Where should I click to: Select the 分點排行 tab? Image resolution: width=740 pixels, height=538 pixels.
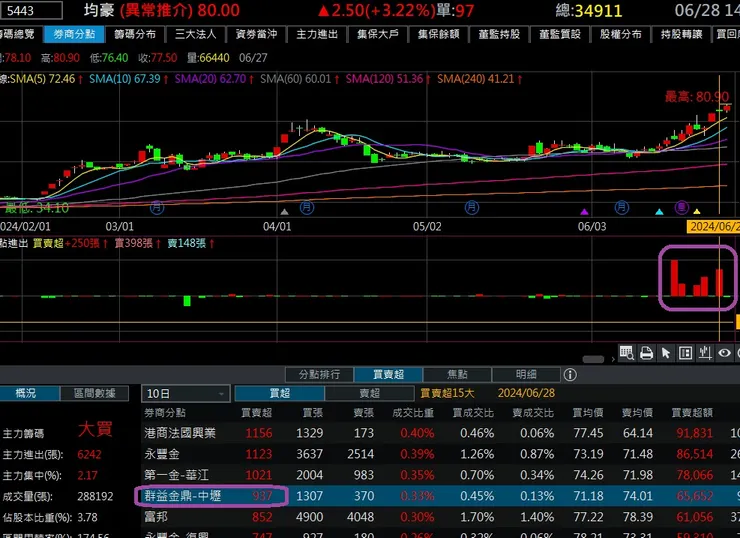coord(320,375)
